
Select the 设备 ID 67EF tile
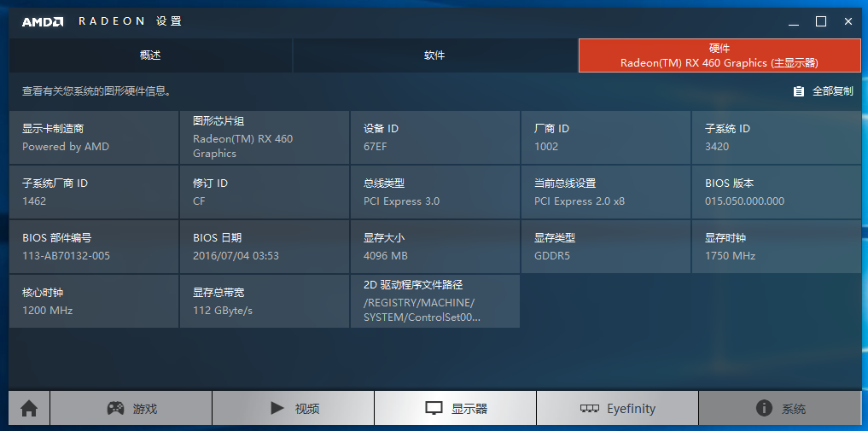[x=434, y=137]
